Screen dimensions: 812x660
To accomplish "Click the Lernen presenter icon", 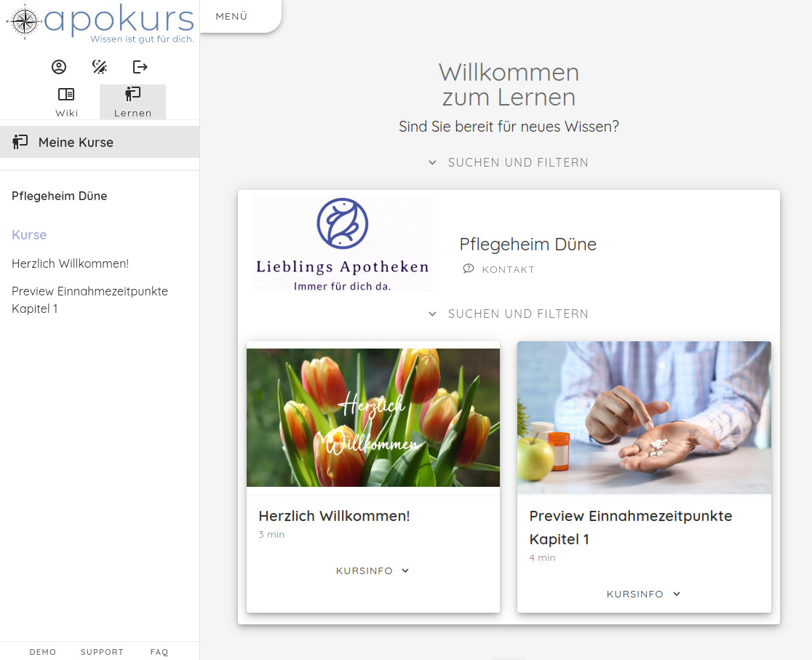I will 132,94.
